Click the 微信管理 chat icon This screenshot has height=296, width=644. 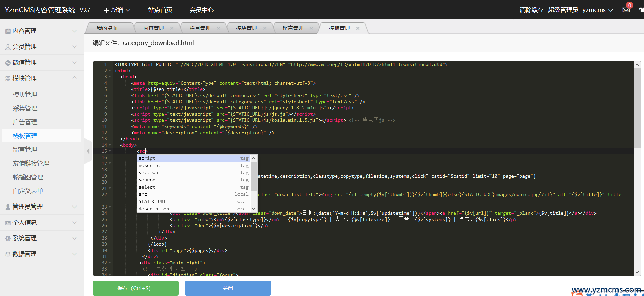(x=8, y=63)
